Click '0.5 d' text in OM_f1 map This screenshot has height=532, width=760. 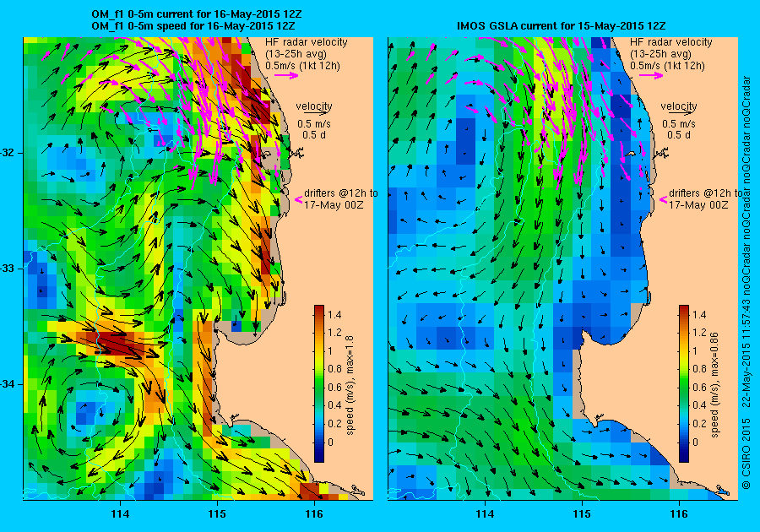click(x=314, y=135)
